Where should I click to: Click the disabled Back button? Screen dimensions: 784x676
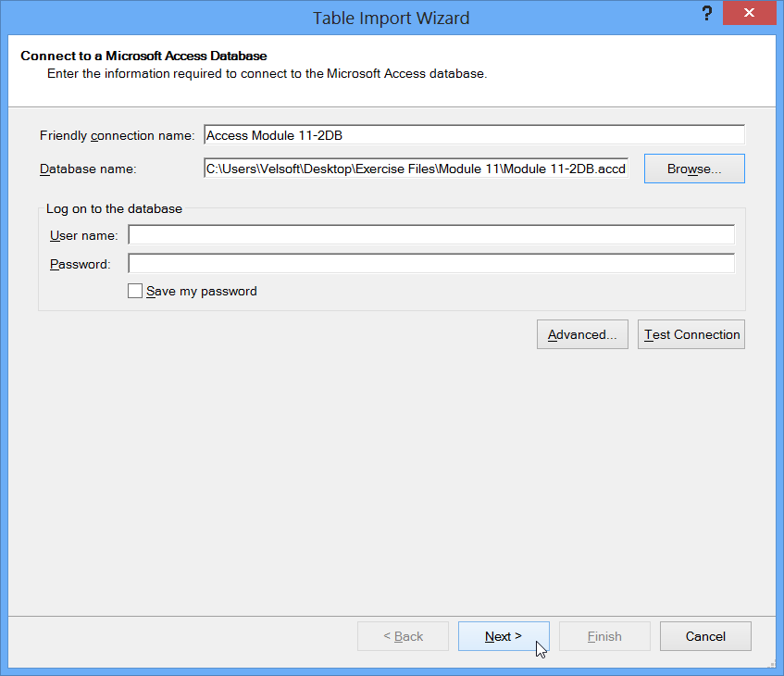coord(403,636)
